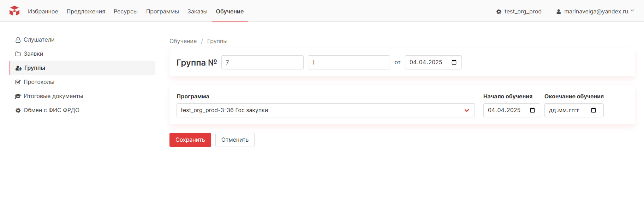644x209 pixels.
Task: Switch to the Программы top menu
Action: coord(162,12)
